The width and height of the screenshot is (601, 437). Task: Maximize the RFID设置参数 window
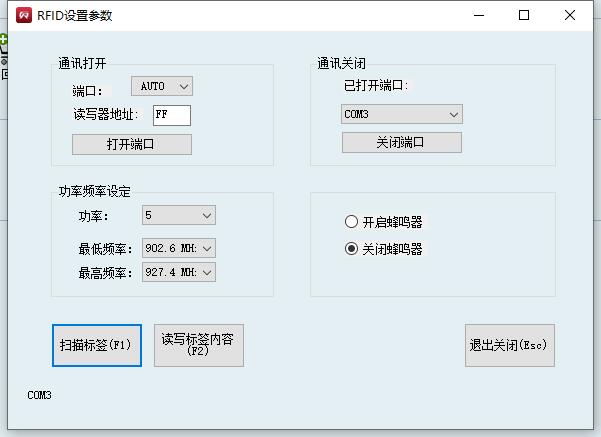[x=524, y=15]
